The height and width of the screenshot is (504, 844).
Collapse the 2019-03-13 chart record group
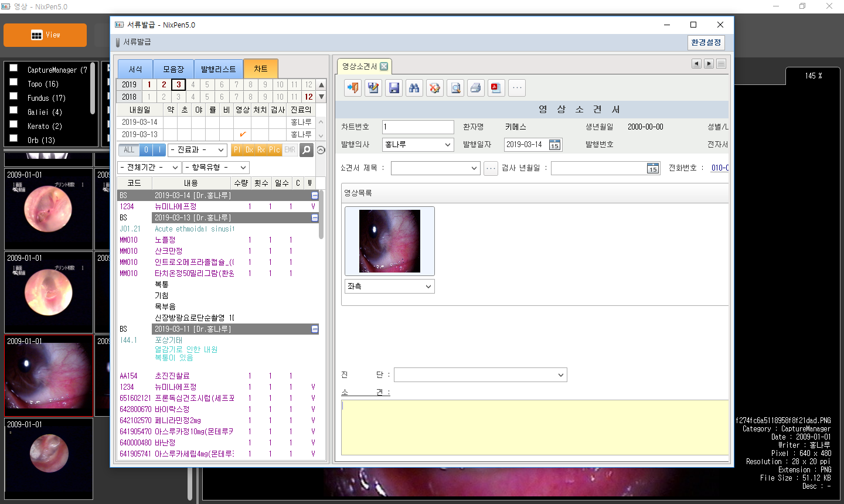[x=315, y=217]
